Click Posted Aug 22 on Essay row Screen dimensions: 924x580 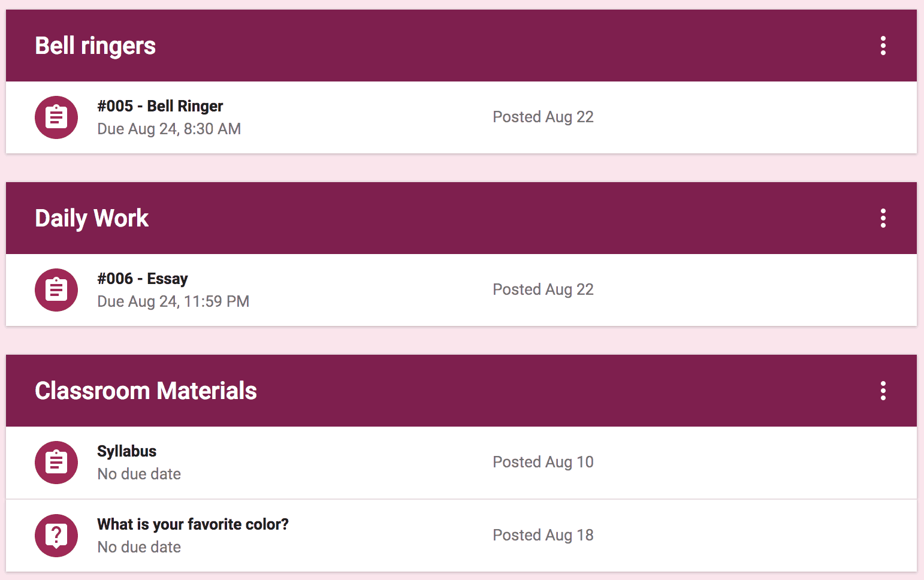click(543, 289)
